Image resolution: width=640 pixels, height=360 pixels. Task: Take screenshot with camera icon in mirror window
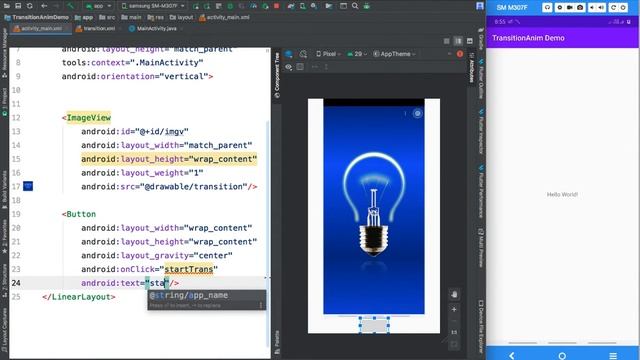point(580,7)
